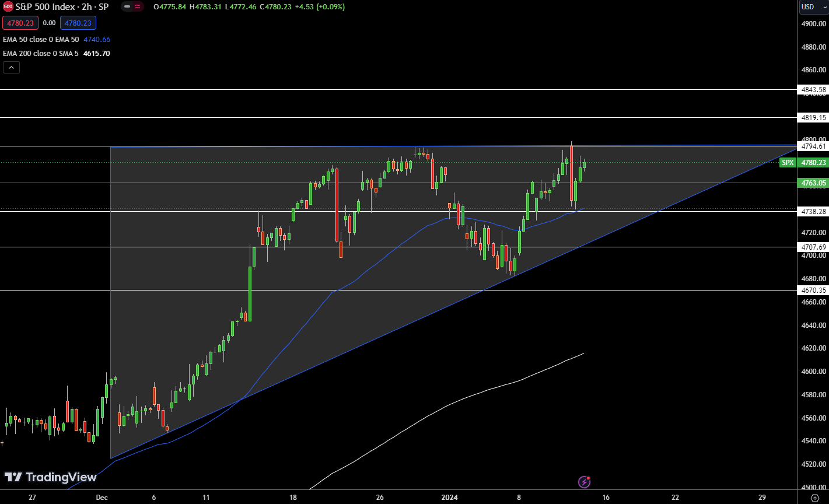Click the 4860.00 price axis tick
This screenshot has height=504, width=829.
[814, 70]
